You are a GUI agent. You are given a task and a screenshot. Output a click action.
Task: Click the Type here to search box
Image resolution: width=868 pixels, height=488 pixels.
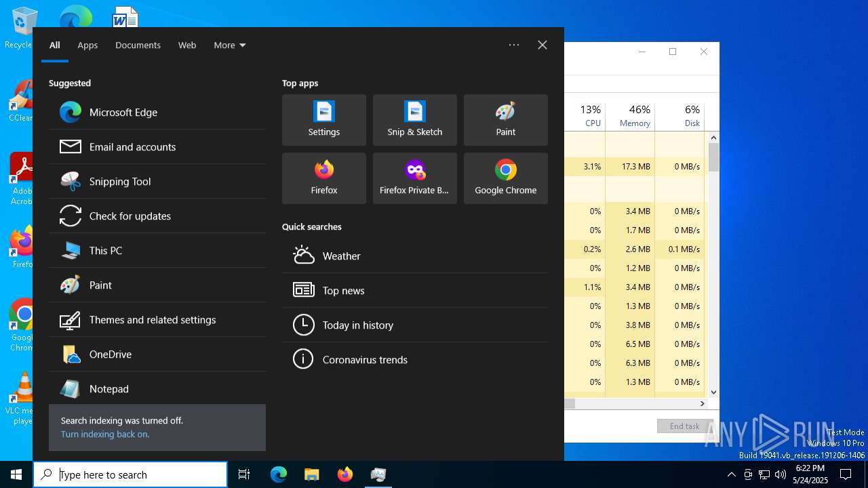coord(130,474)
